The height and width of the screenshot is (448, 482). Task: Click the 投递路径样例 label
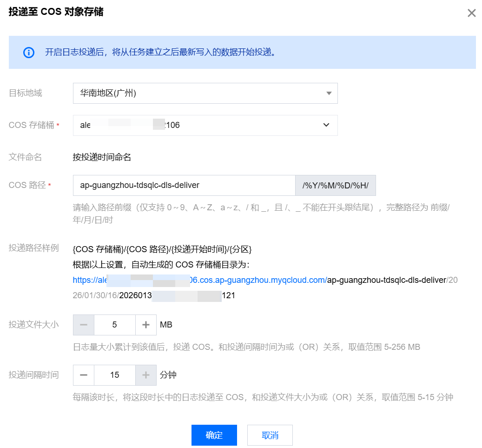pyautogui.click(x=34, y=248)
